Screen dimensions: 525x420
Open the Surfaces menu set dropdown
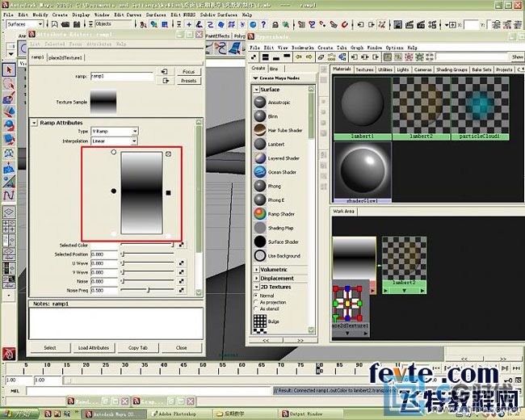(x=40, y=23)
